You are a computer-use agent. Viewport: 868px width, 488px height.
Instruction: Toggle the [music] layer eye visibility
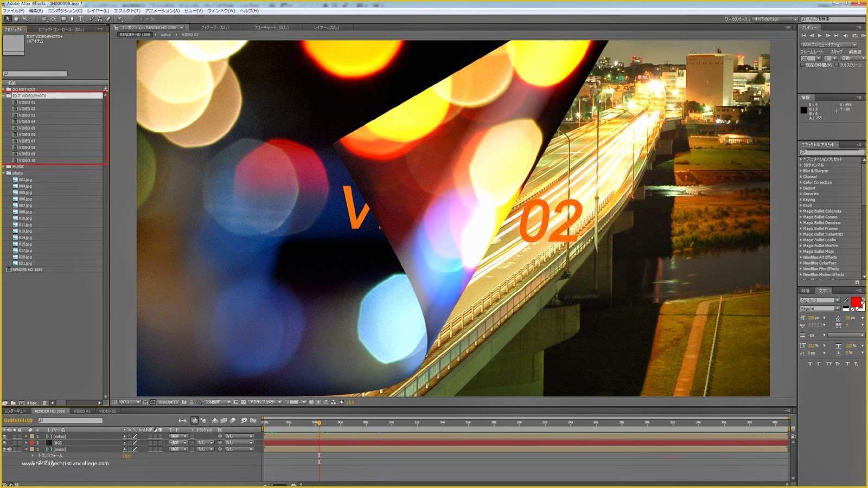(4, 449)
